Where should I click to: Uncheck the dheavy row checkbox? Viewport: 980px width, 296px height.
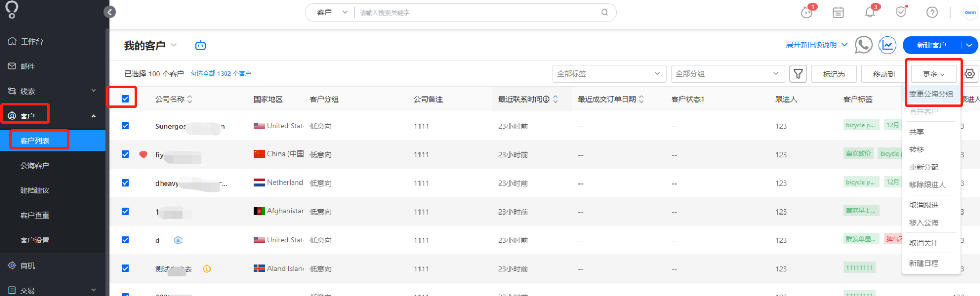[x=125, y=182]
